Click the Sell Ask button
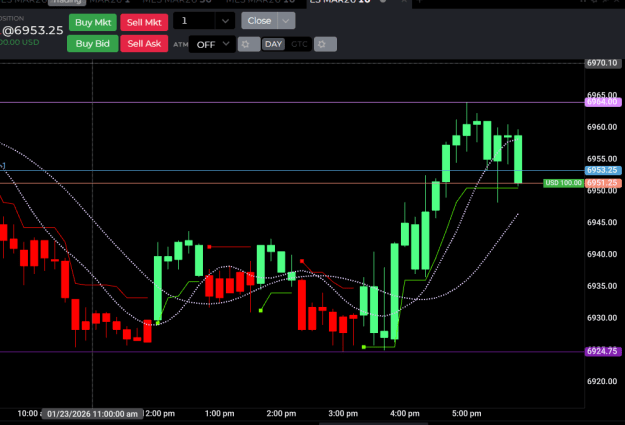625x425 pixels. (x=144, y=43)
